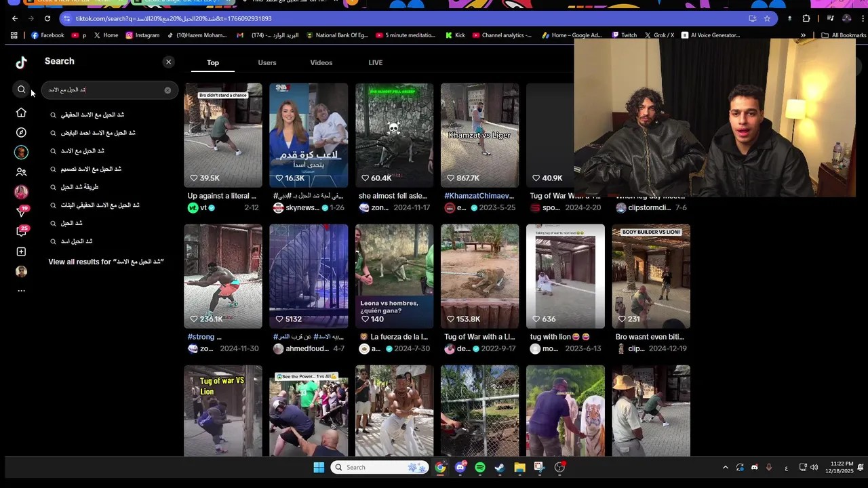Click View all results for link
This screenshot has height=488, width=868.
click(x=106, y=262)
